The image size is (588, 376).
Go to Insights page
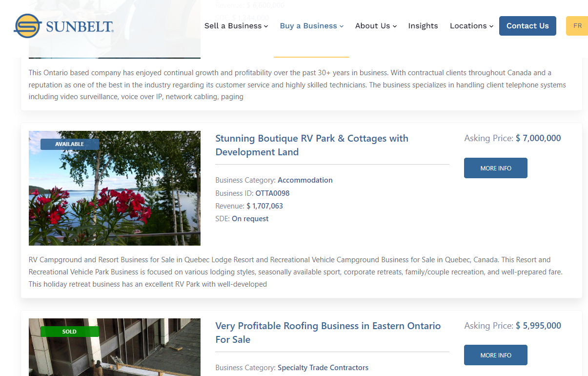point(423,26)
